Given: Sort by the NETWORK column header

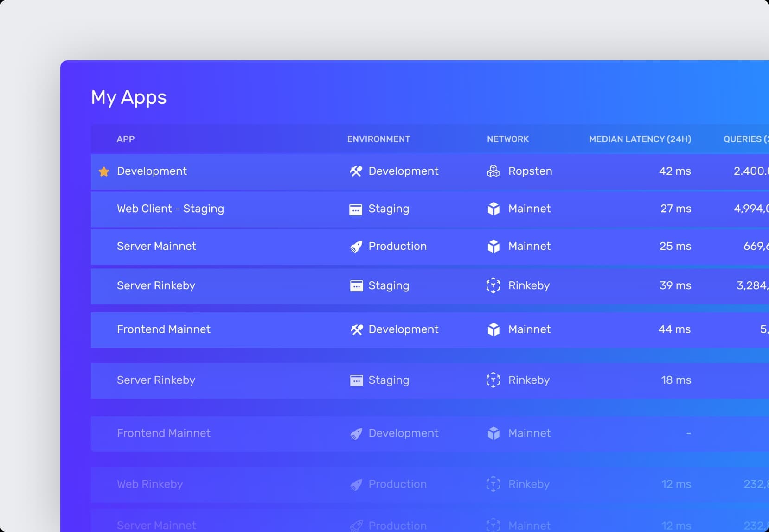Looking at the screenshot, I should point(508,139).
